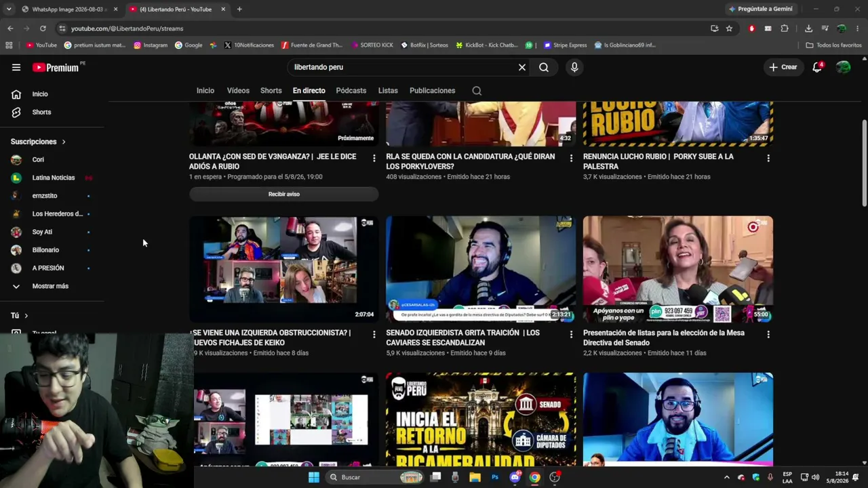Bookmark this page with the star icon
This screenshot has height=488, width=868.
(x=729, y=28)
